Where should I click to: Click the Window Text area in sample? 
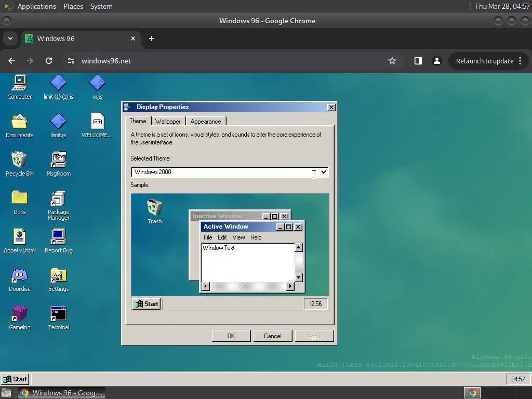(x=248, y=262)
